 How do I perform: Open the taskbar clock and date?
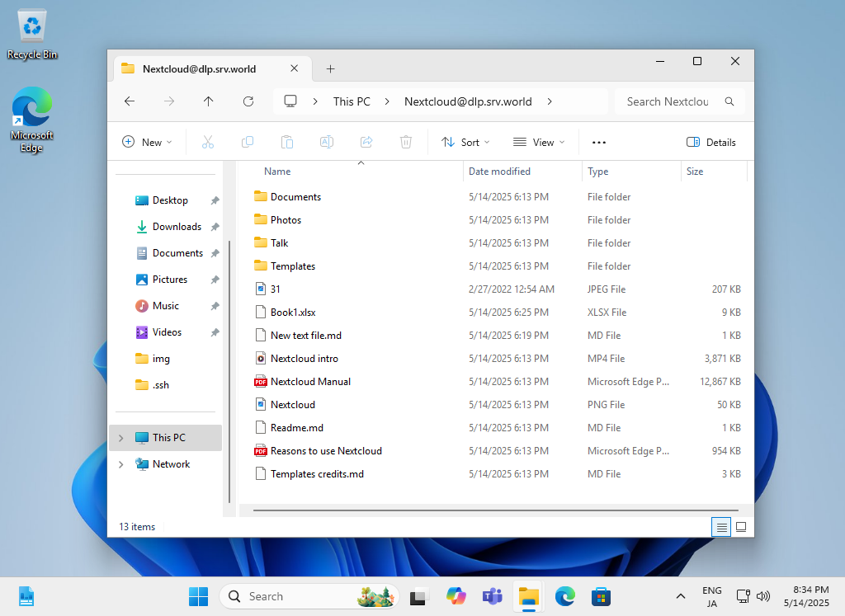tap(806, 596)
